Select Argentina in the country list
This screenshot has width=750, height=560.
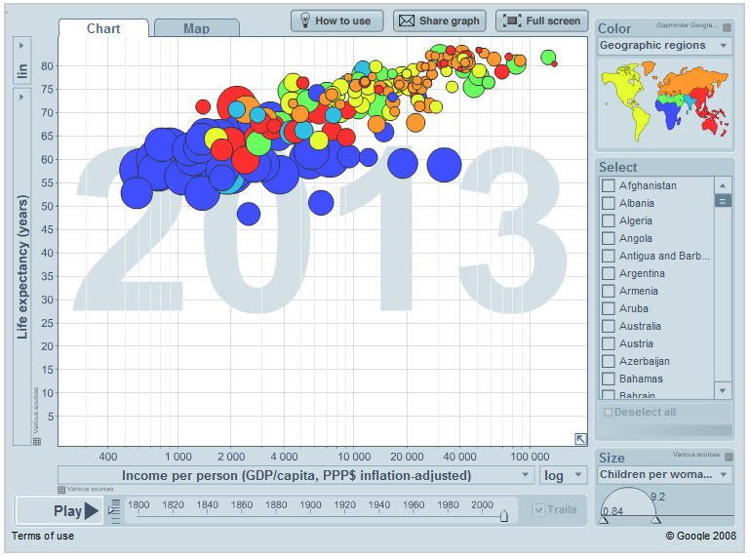641,273
